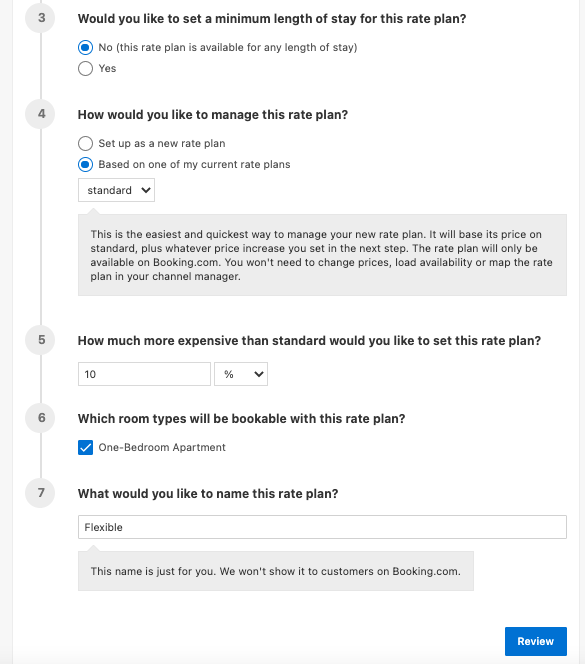585x664 pixels.
Task: Select 'No' for minimum length of stay
Action: click(x=85, y=47)
